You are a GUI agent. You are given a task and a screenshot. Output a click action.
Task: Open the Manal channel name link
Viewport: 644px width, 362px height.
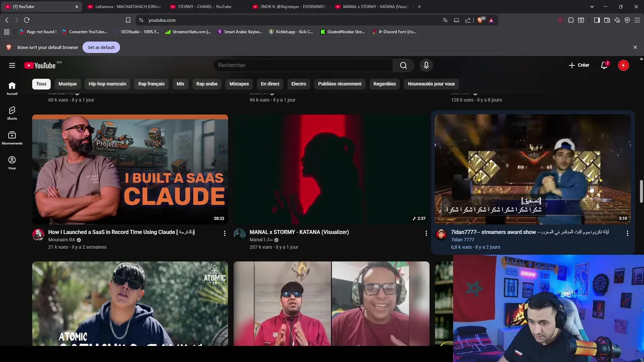261,240
